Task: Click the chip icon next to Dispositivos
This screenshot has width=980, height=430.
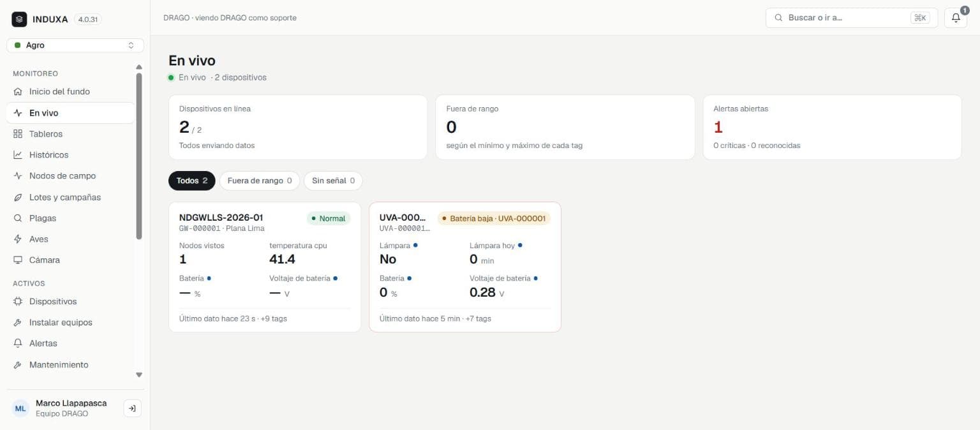Action: 18,301
